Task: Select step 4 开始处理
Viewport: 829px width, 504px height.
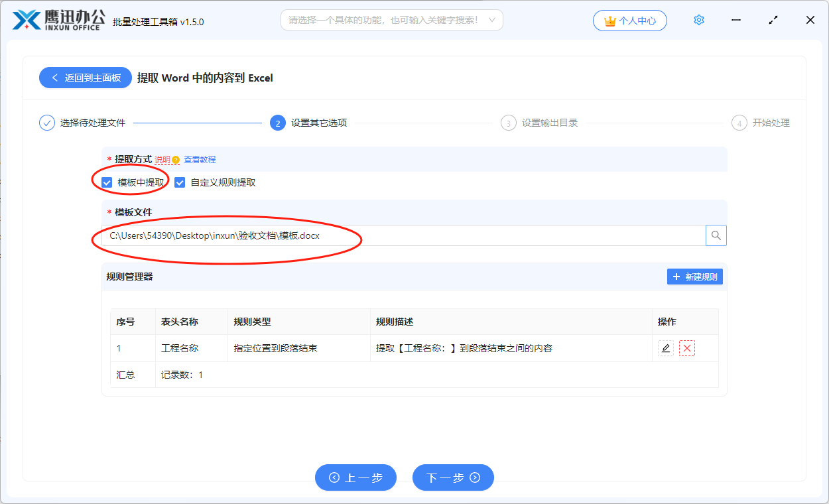Action: click(x=739, y=123)
